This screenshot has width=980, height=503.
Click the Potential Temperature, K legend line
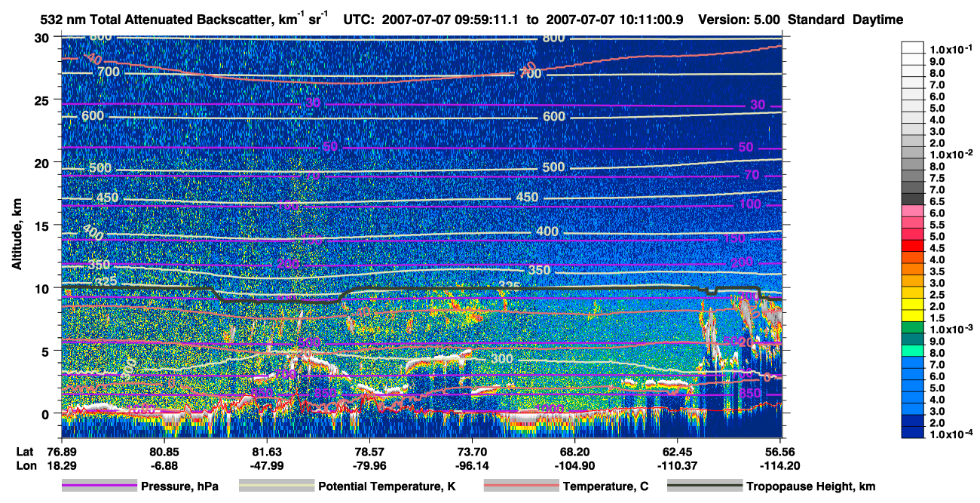pyautogui.click(x=276, y=486)
